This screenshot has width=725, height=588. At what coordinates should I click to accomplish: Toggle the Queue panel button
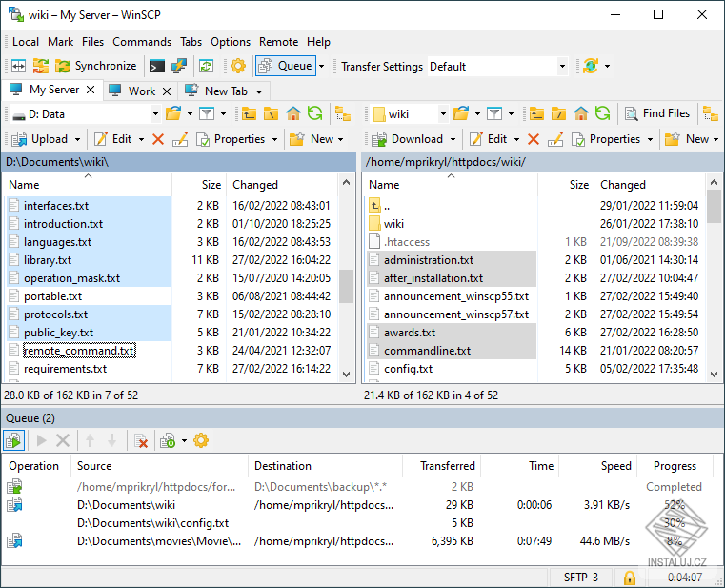coord(285,66)
